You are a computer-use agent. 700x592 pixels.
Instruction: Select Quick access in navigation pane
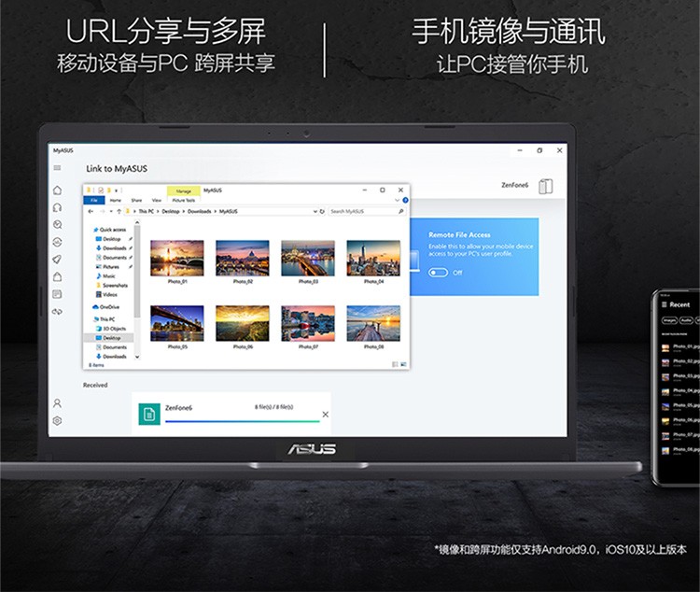(109, 230)
